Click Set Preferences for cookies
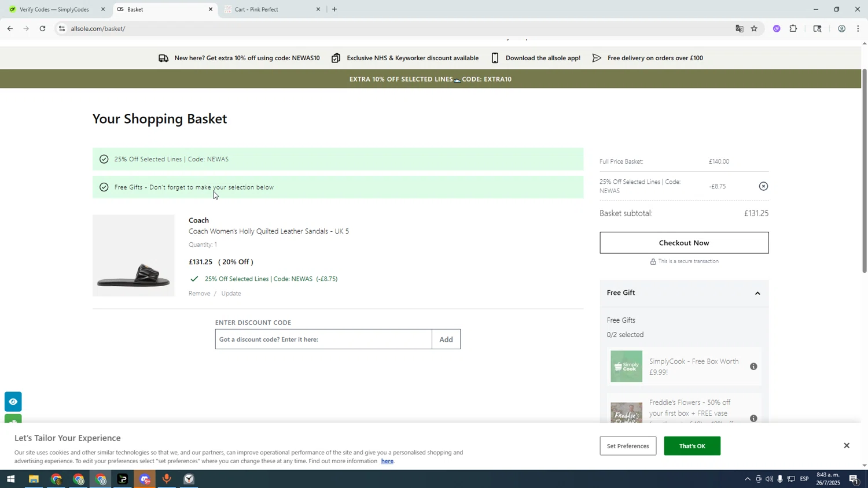This screenshot has height=488, width=868. tap(628, 446)
